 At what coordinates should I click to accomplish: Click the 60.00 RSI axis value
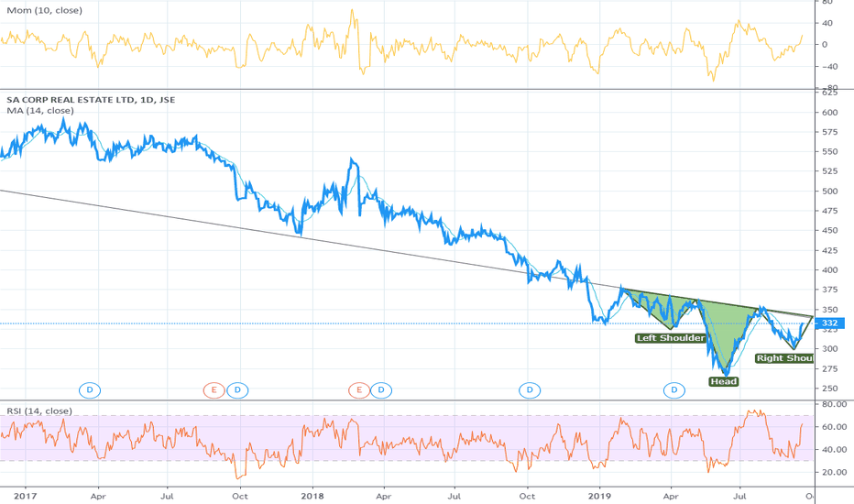pos(835,427)
